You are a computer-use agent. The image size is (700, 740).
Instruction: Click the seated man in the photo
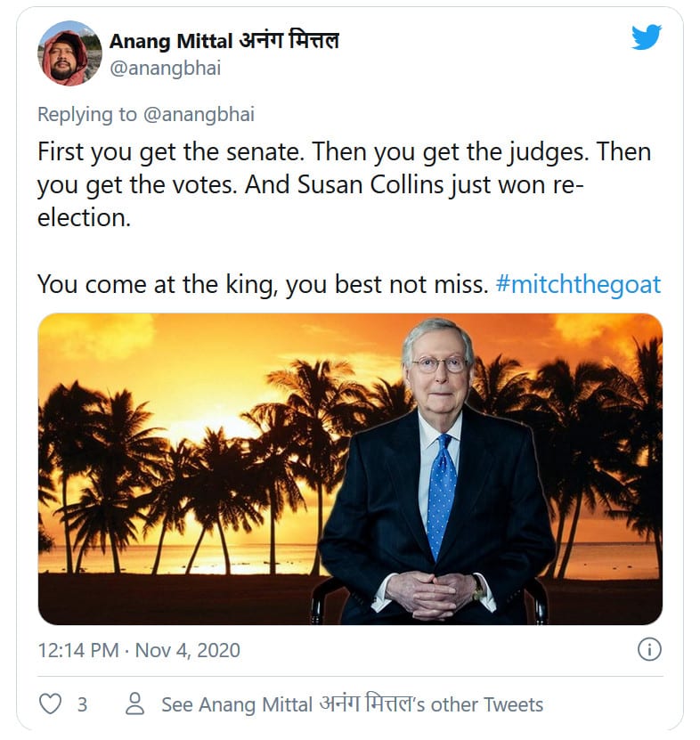coord(436,481)
